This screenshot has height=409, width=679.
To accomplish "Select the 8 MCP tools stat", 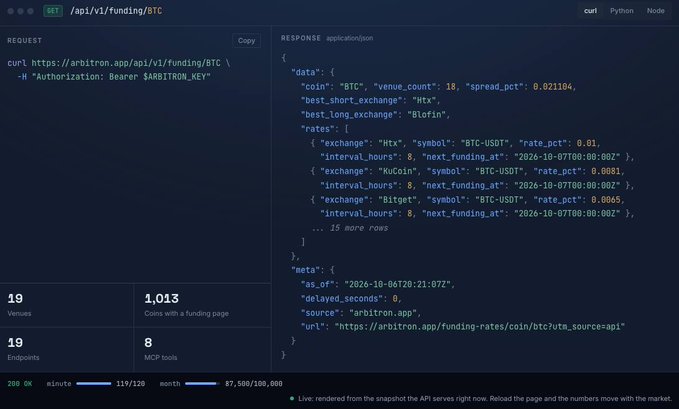I will pos(203,349).
